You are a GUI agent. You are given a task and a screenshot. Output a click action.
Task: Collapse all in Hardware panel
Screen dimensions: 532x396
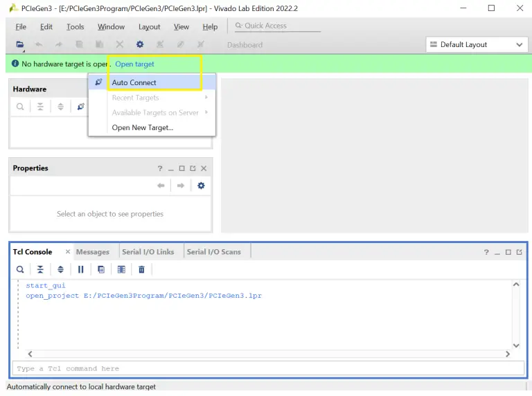point(40,107)
